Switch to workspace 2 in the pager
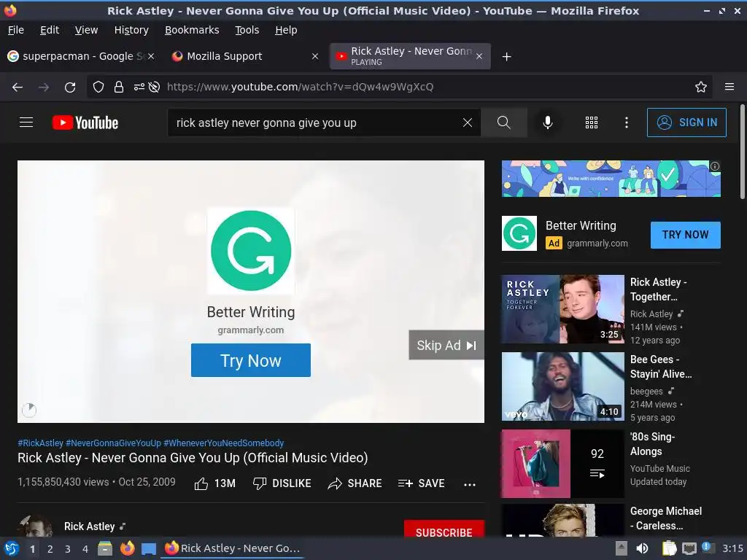Image resolution: width=747 pixels, height=560 pixels. click(50, 549)
